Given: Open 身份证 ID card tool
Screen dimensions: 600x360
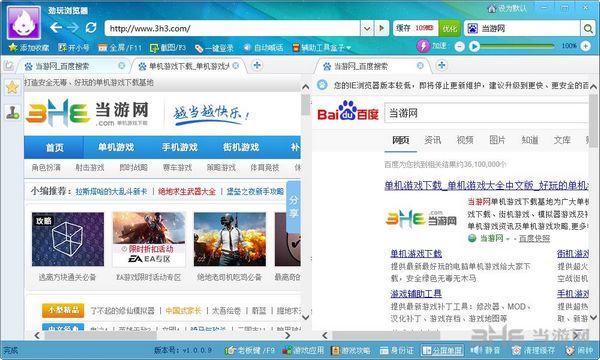Looking at the screenshot, I should pos(397,350).
